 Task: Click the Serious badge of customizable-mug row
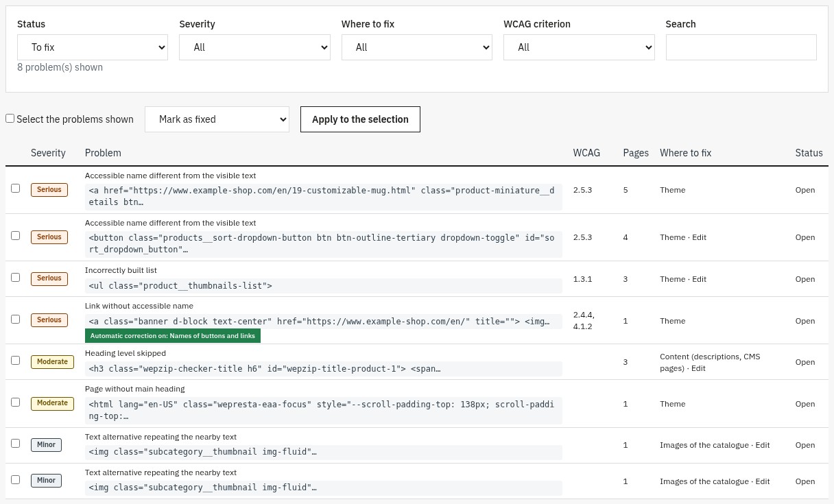tap(49, 190)
